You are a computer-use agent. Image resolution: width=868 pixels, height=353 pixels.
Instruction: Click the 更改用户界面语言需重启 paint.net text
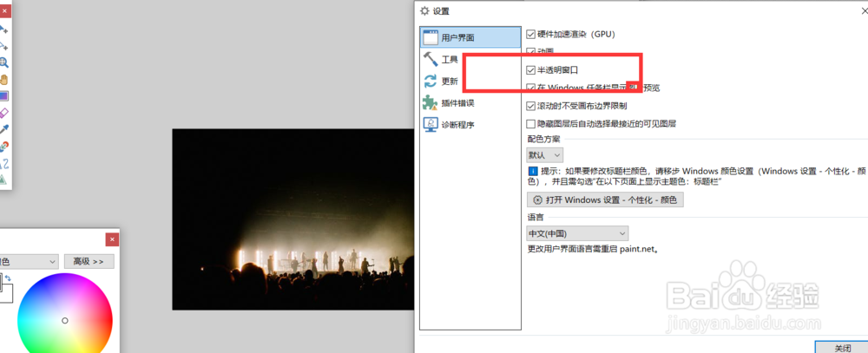coord(594,249)
